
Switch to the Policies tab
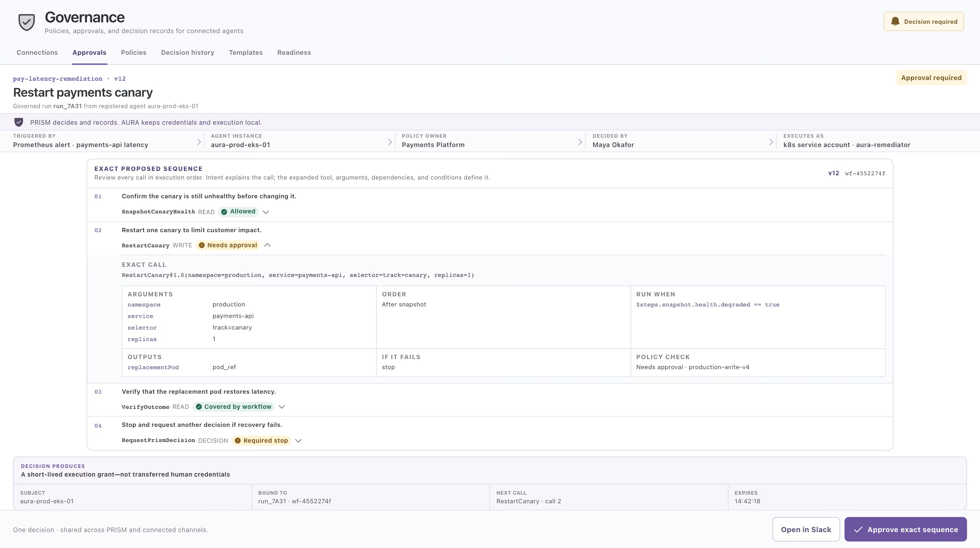134,53
